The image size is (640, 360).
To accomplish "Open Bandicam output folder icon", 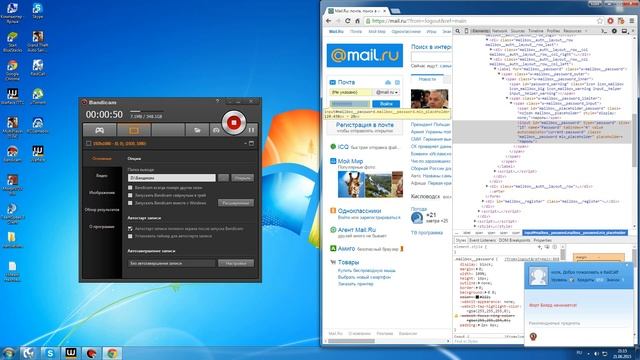I will 197,130.
